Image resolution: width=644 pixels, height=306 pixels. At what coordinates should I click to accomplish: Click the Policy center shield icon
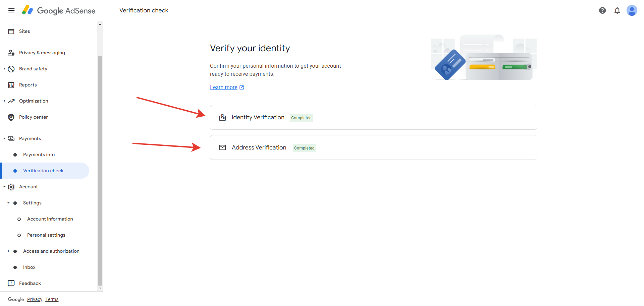click(x=11, y=117)
